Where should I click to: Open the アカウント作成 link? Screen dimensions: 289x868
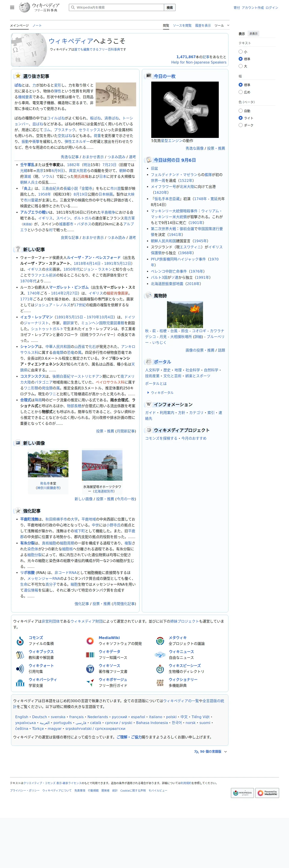(x=253, y=7)
